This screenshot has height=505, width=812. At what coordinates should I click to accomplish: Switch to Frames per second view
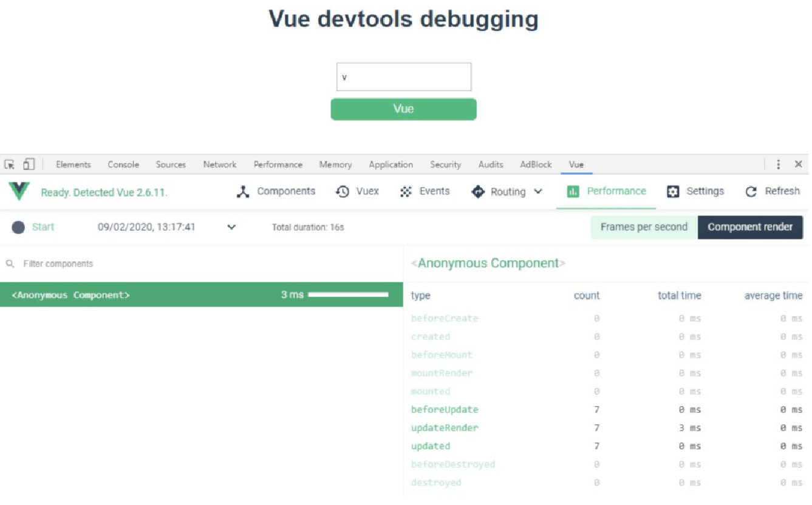644,227
